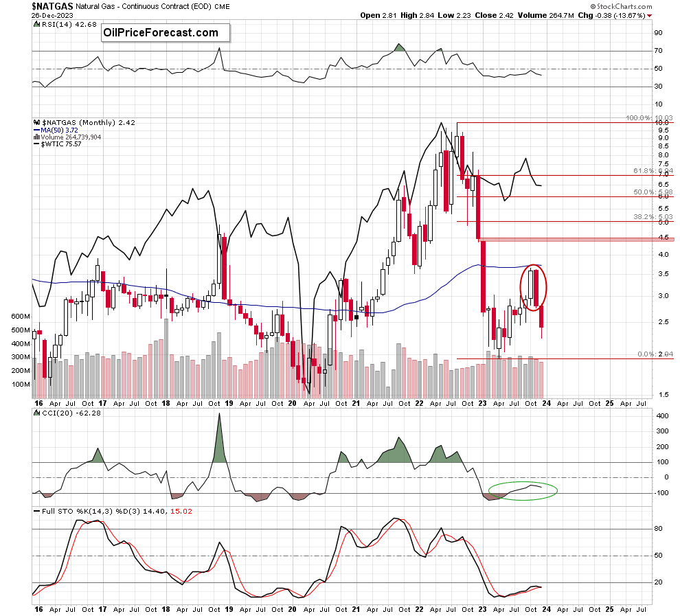Viewport: 680px width, 616px height.
Task: Click the 100.0% Fibonacci level label
Action: [638, 118]
